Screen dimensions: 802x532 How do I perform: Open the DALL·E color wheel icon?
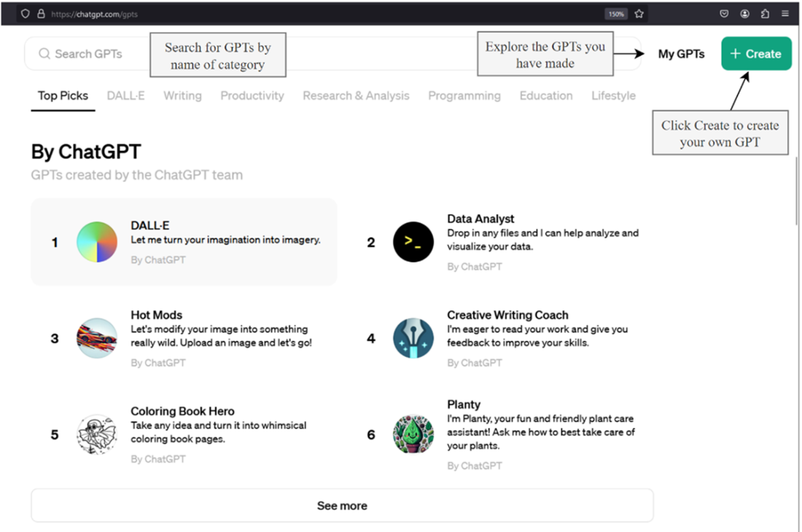pyautogui.click(x=97, y=242)
